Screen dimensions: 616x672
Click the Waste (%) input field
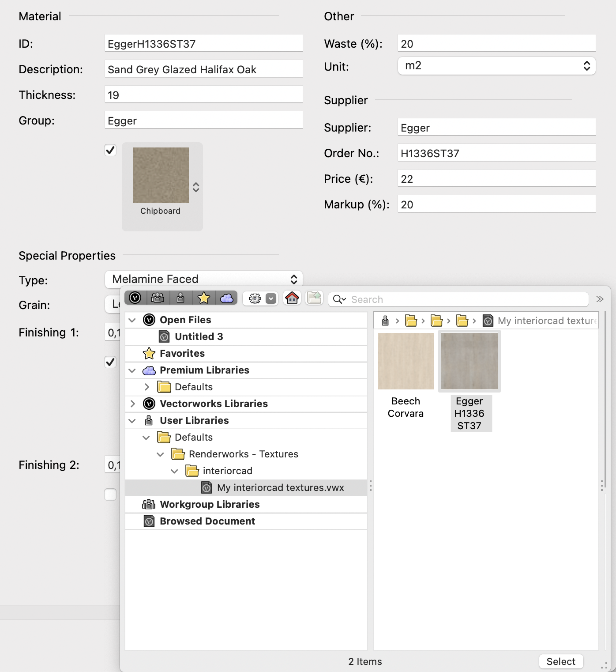497,43
